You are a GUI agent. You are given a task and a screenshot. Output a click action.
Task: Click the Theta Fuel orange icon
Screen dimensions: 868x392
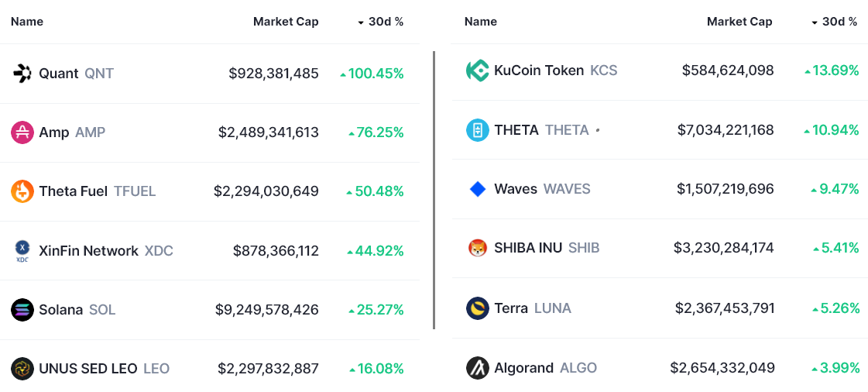pyautogui.click(x=22, y=191)
